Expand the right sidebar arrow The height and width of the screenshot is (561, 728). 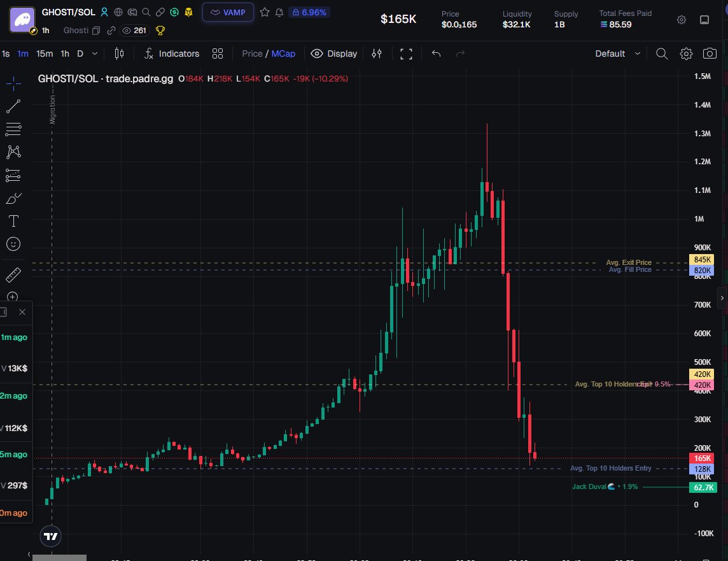[x=722, y=298]
